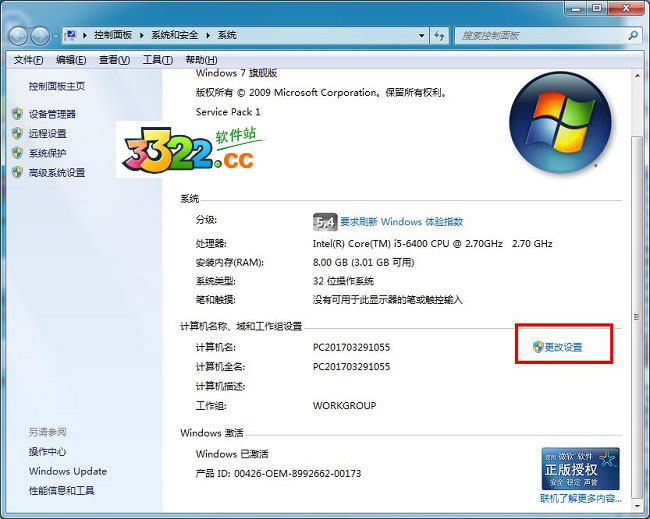Click the product ID 00426-OEM-8992662-00173
The width and height of the screenshot is (650, 519).
coord(297,473)
